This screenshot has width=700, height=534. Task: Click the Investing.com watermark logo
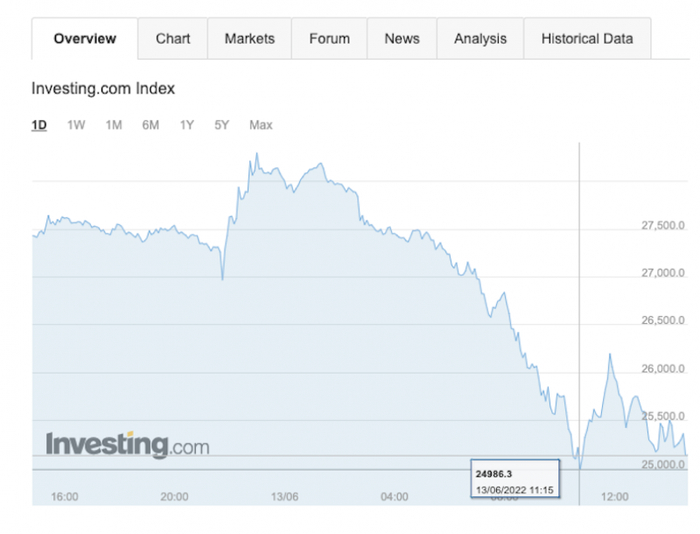tap(127, 443)
